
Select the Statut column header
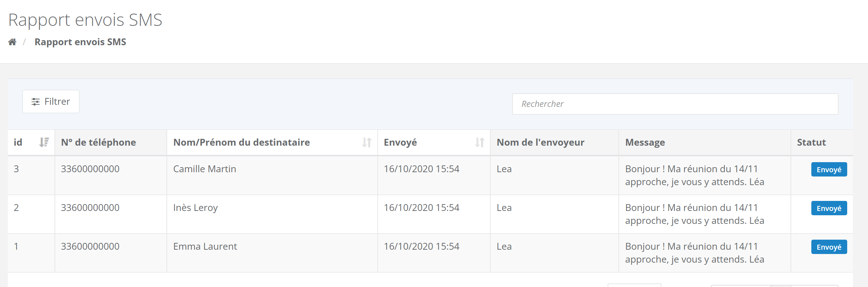pyautogui.click(x=822, y=142)
